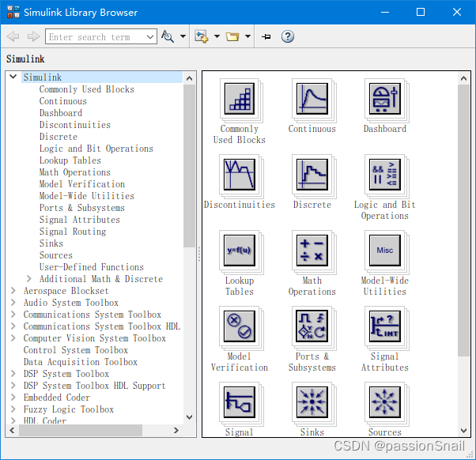Select Math Operations in the library tree
The image size is (476, 460).
click(74, 172)
